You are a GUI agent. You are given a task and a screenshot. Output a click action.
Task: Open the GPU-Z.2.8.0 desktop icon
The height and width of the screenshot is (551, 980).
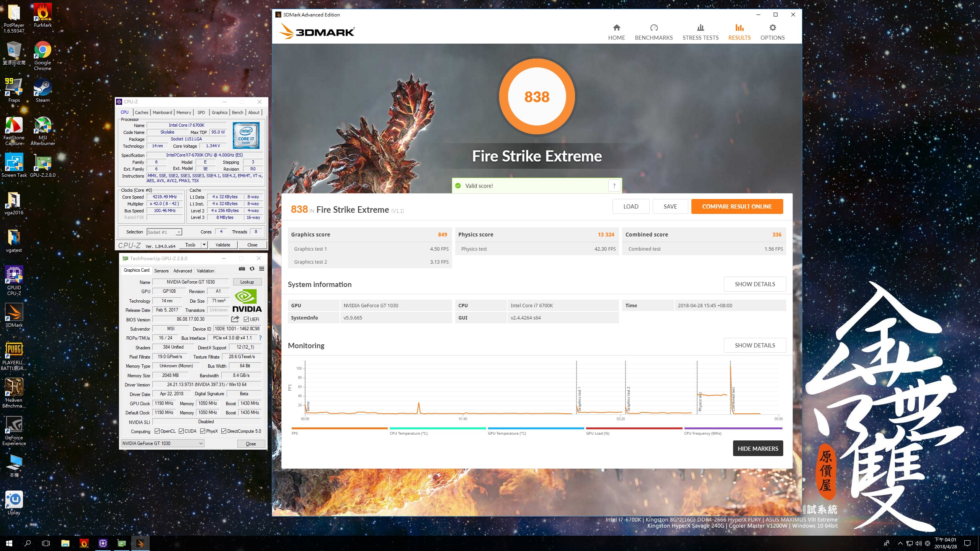coord(43,165)
